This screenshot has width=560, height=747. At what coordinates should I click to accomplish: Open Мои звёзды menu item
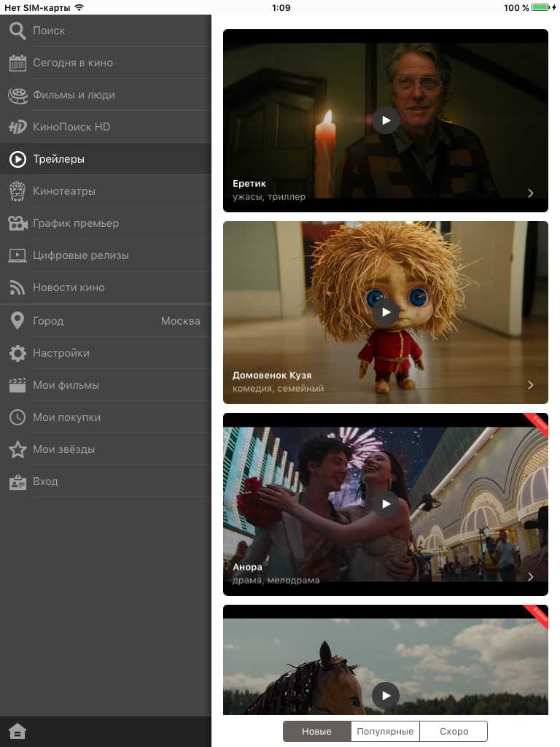[106, 449]
